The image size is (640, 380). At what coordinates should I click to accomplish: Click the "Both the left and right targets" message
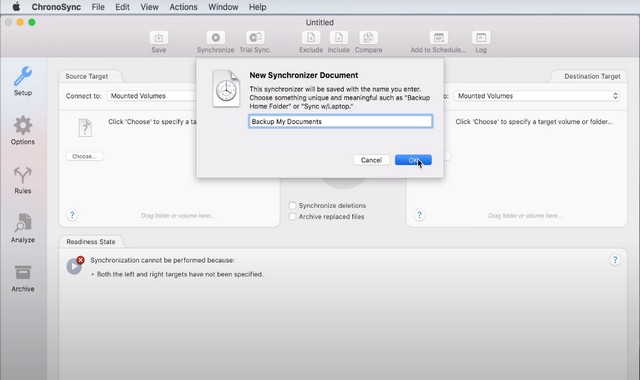click(x=180, y=274)
